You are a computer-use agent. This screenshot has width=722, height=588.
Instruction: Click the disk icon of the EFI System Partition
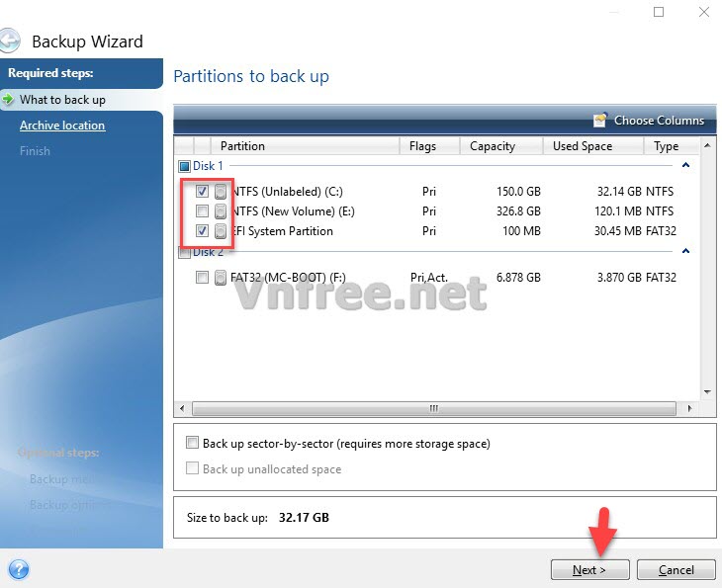tap(221, 231)
